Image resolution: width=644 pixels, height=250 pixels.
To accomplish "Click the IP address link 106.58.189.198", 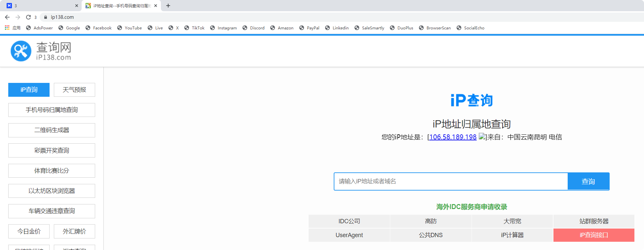I will 453,137.
